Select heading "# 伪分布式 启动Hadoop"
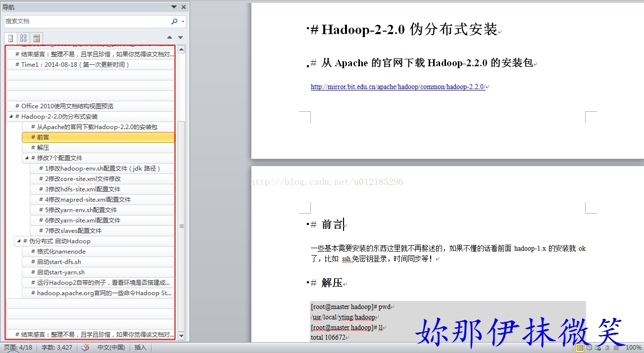Image resolution: width=644 pixels, height=353 pixels. point(95,241)
